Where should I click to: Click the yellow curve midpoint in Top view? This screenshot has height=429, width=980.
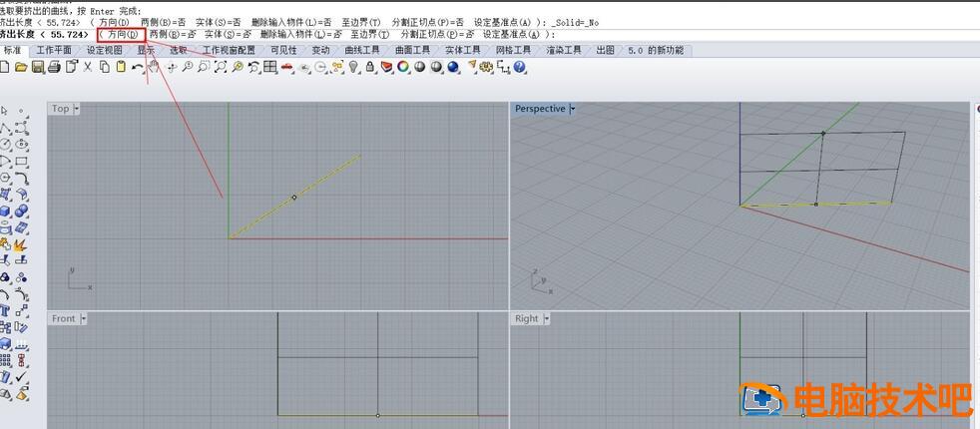[x=294, y=198]
